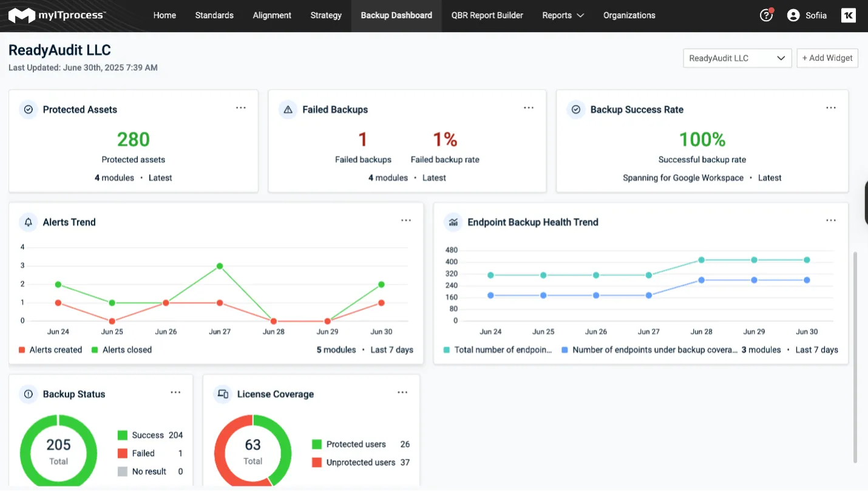This screenshot has height=493, width=868.
Task: Switch to the Alignment tab
Action: pyautogui.click(x=272, y=16)
